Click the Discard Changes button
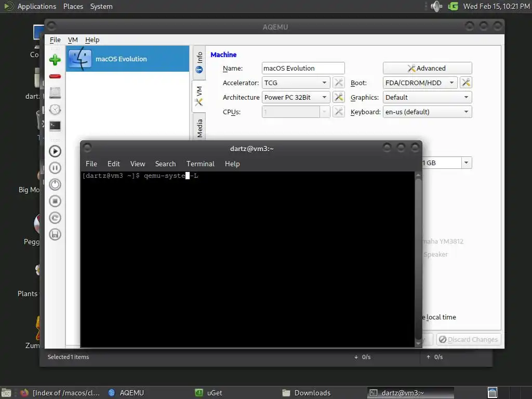Screen dimensions: 532x399 [x=469, y=340]
